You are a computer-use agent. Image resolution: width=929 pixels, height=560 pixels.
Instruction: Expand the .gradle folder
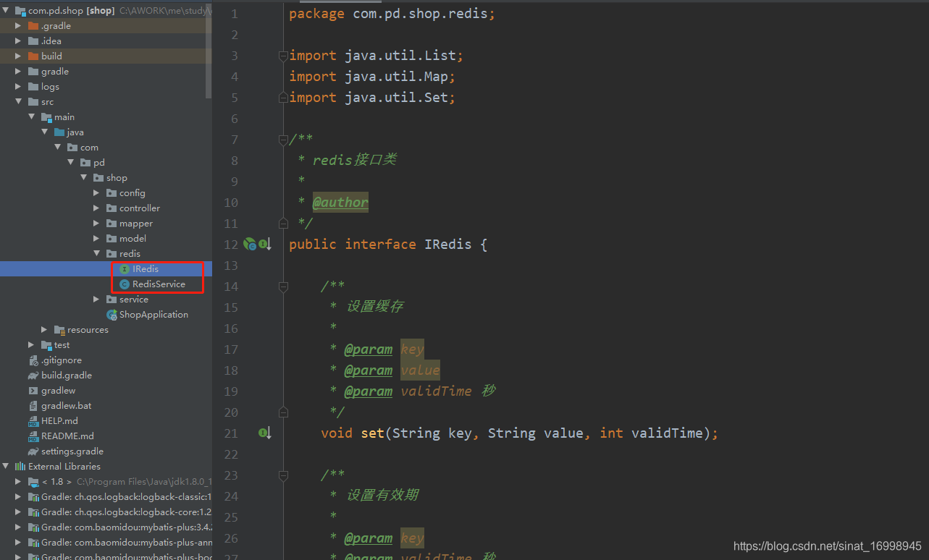[19, 26]
